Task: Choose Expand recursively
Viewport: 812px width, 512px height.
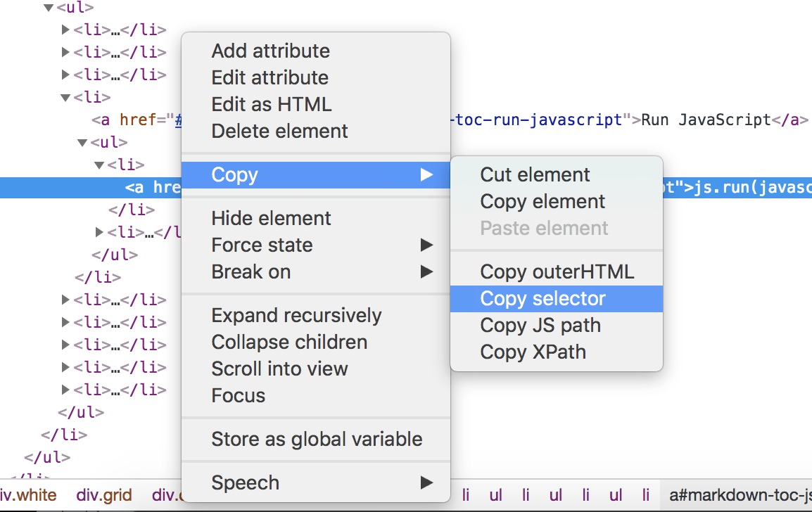Action: 296,316
